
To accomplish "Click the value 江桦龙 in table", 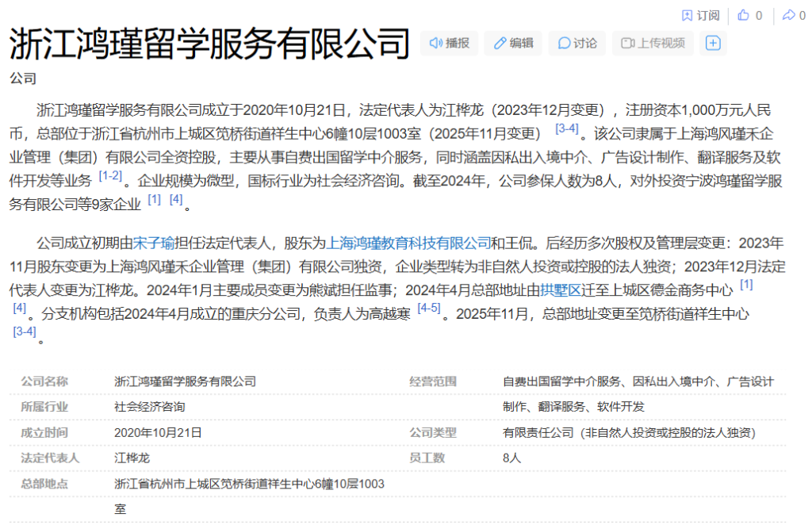I will click(x=132, y=458).
